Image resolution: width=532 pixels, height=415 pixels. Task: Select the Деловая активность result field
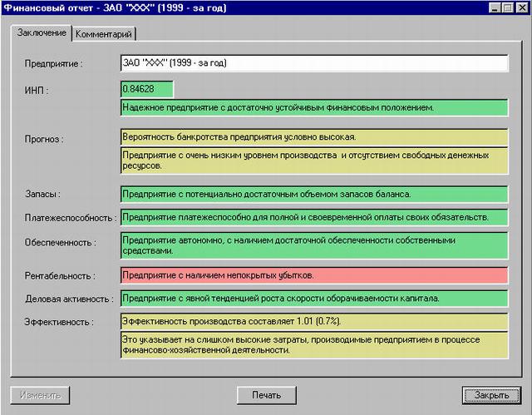pos(313,298)
